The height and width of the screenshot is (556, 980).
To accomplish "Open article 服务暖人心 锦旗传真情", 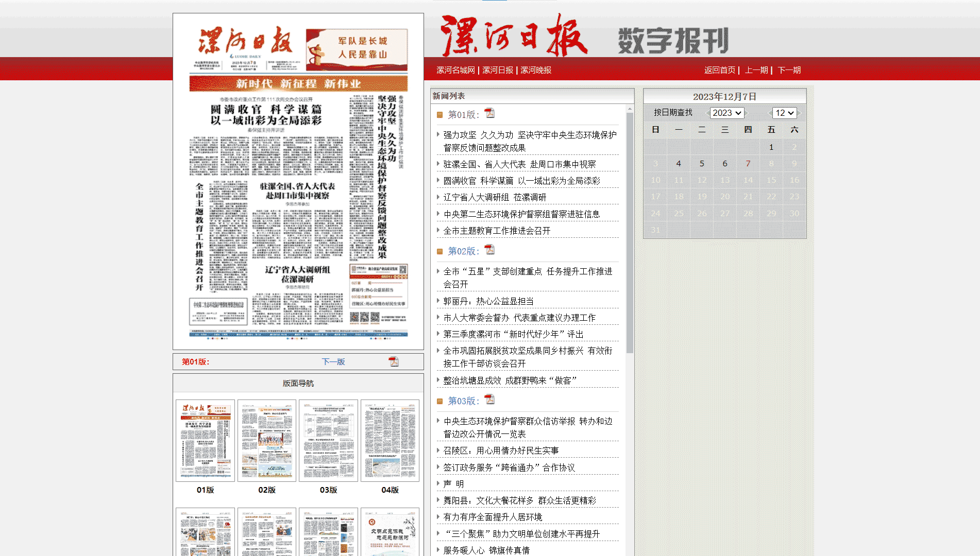I will [486, 550].
